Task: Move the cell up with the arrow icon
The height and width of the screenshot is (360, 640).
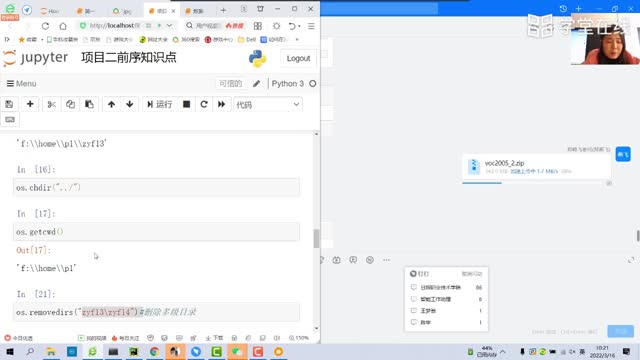Action: tap(111, 104)
